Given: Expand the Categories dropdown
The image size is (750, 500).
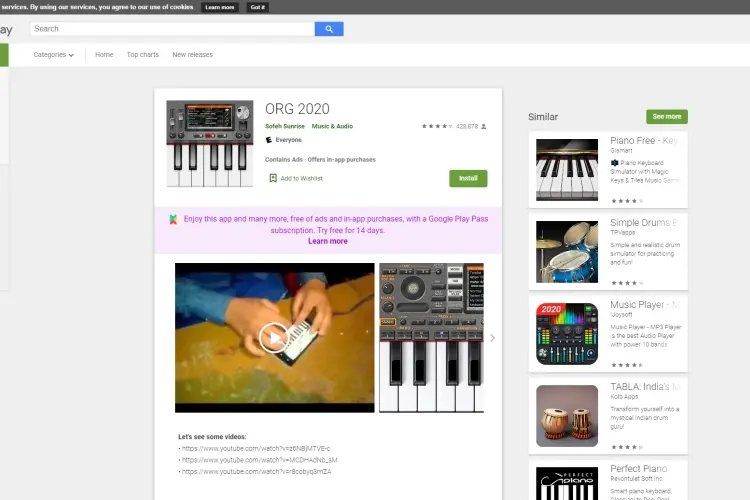Looking at the screenshot, I should tap(54, 55).
